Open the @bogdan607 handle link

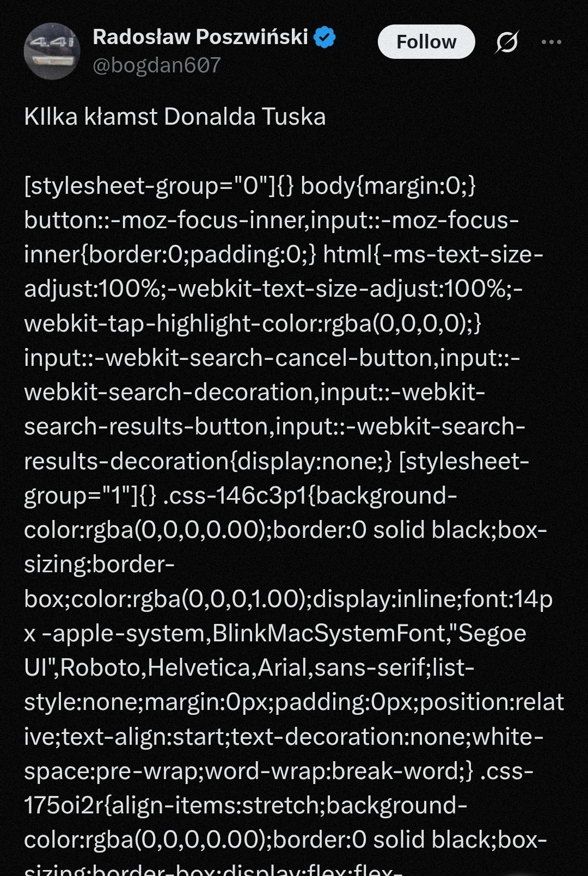tap(157, 65)
